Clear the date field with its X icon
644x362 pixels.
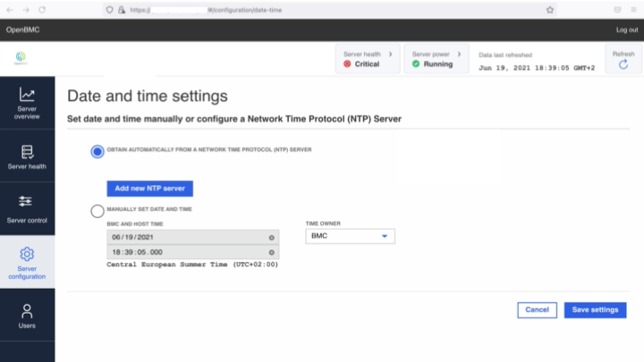pyautogui.click(x=272, y=238)
